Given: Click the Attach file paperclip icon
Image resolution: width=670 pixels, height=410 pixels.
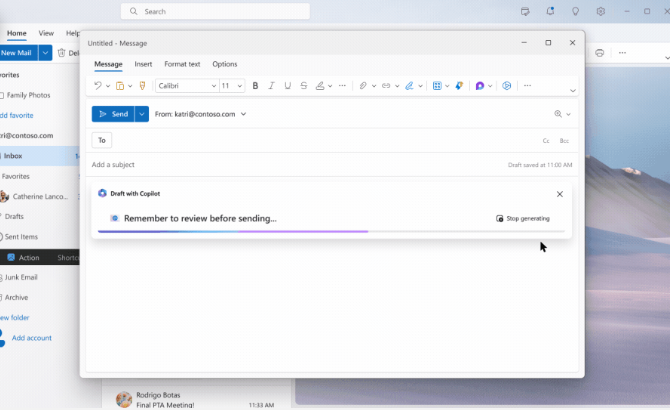Looking at the screenshot, I should pos(363,86).
